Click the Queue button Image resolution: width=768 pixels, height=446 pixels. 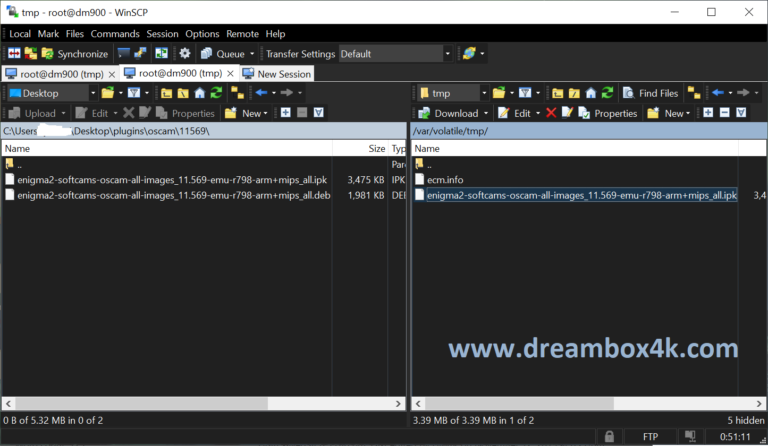click(x=223, y=53)
